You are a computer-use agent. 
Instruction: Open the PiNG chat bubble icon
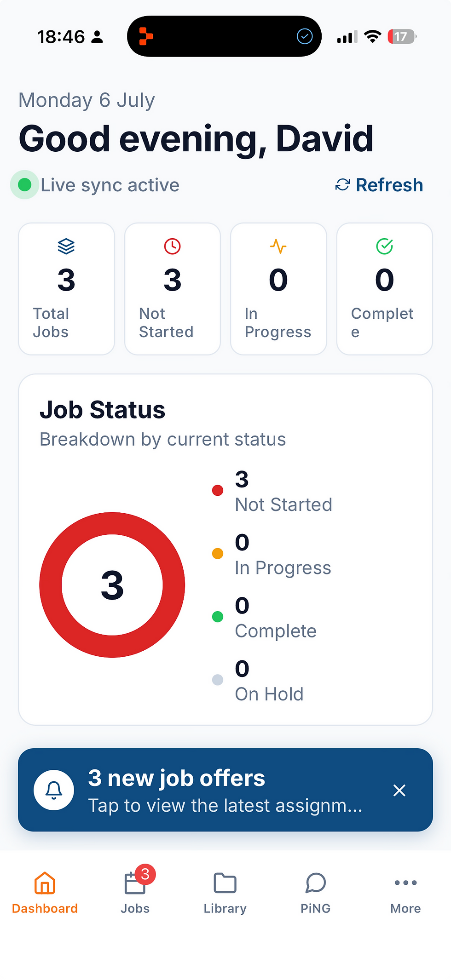[x=315, y=883]
